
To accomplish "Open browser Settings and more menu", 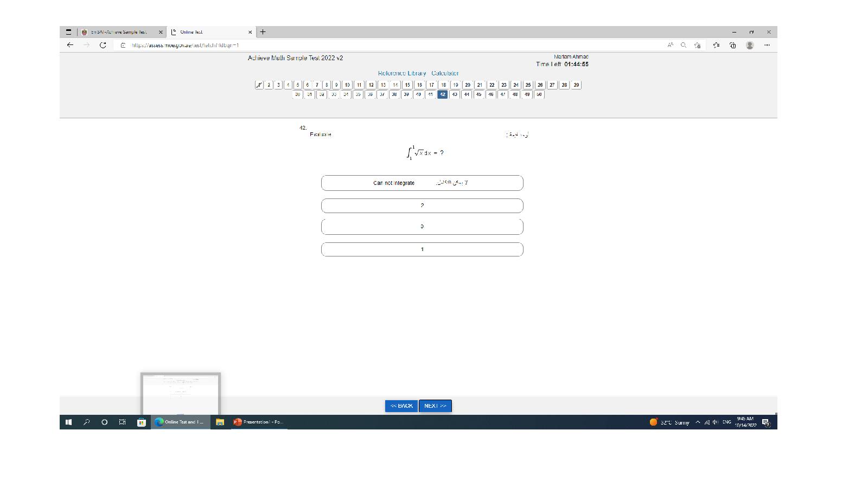I will point(767,45).
